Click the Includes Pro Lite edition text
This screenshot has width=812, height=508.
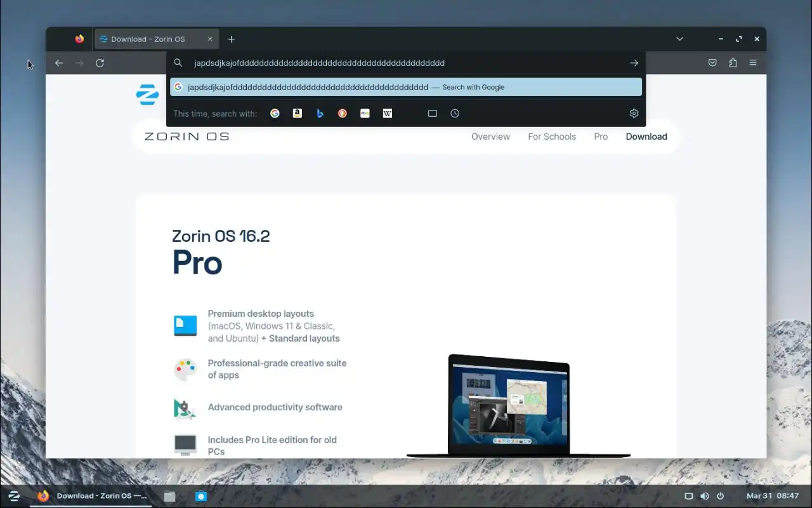(272, 446)
